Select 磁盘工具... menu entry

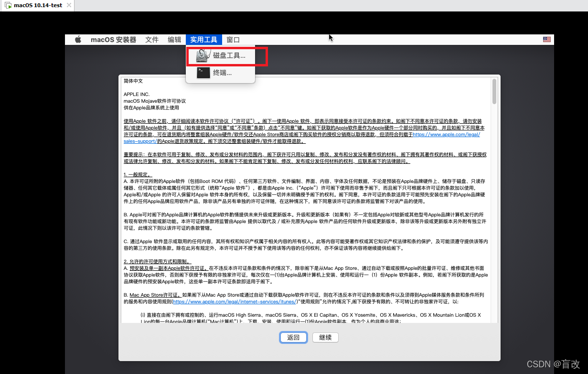[221, 56]
